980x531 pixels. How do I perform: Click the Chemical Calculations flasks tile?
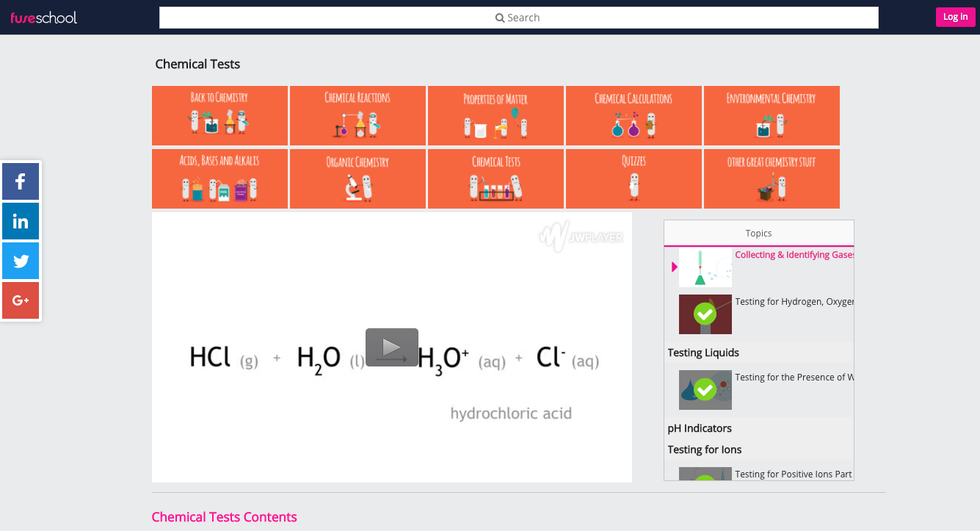[634, 115]
